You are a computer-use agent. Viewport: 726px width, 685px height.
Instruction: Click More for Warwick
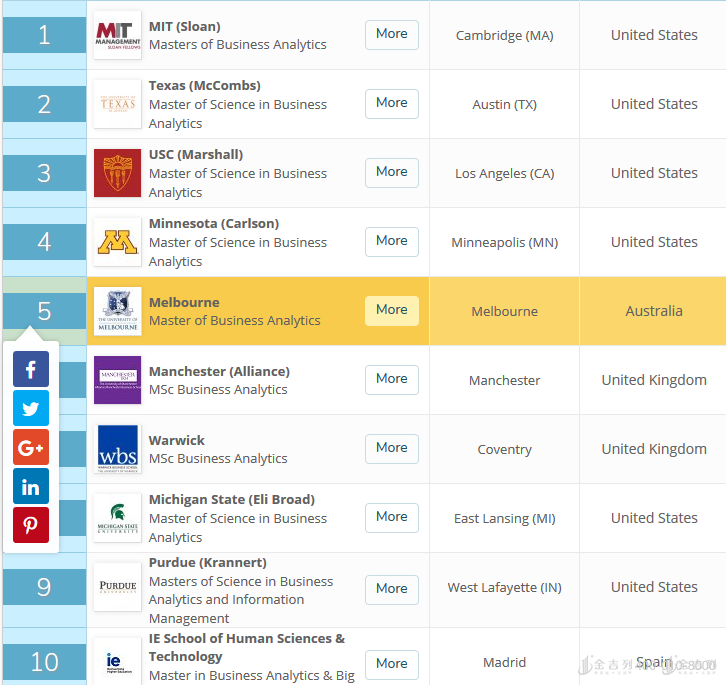point(392,449)
